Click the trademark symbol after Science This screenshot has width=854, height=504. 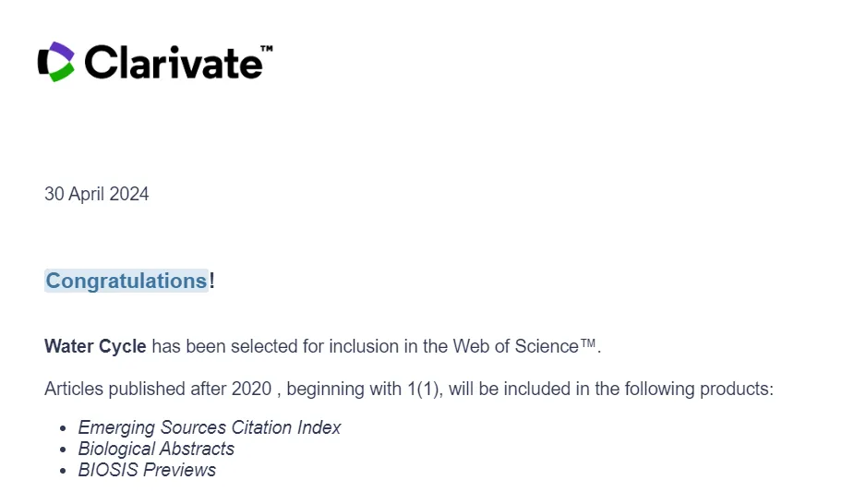pos(588,345)
